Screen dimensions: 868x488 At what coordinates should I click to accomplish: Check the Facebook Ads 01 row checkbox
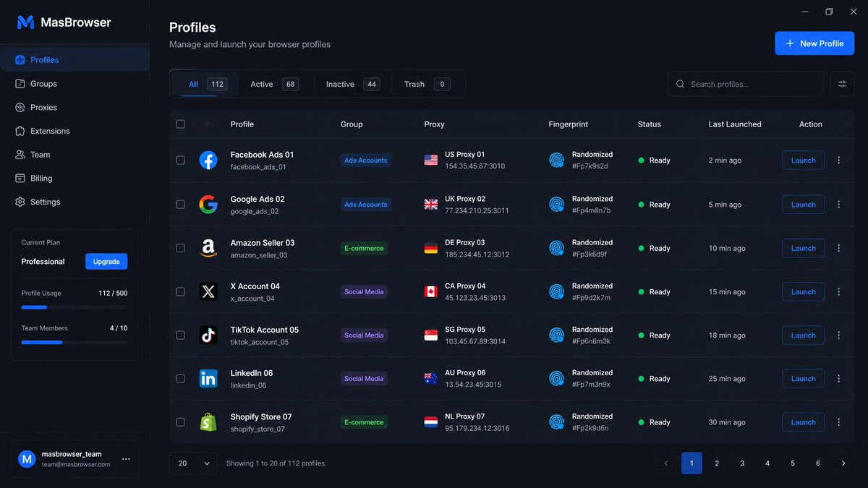(x=181, y=160)
